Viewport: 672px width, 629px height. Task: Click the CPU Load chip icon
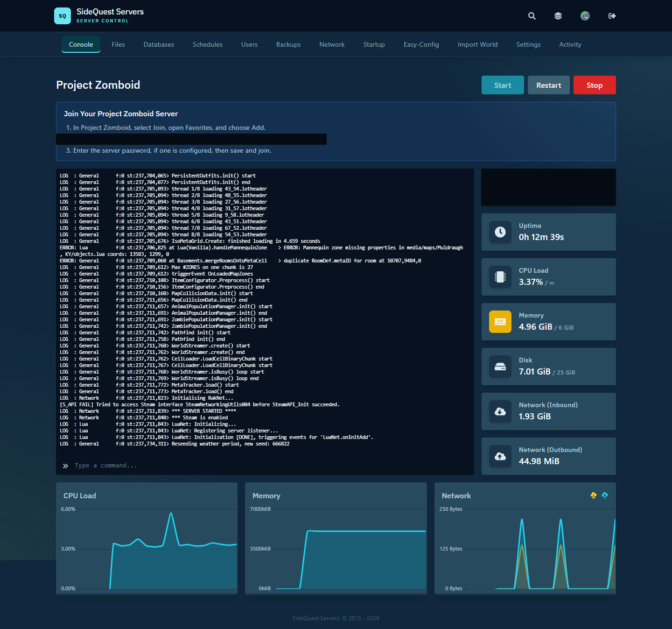click(500, 277)
